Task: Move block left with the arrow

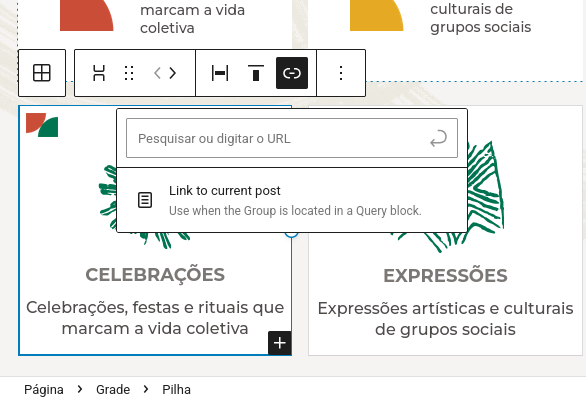Action: point(157,73)
